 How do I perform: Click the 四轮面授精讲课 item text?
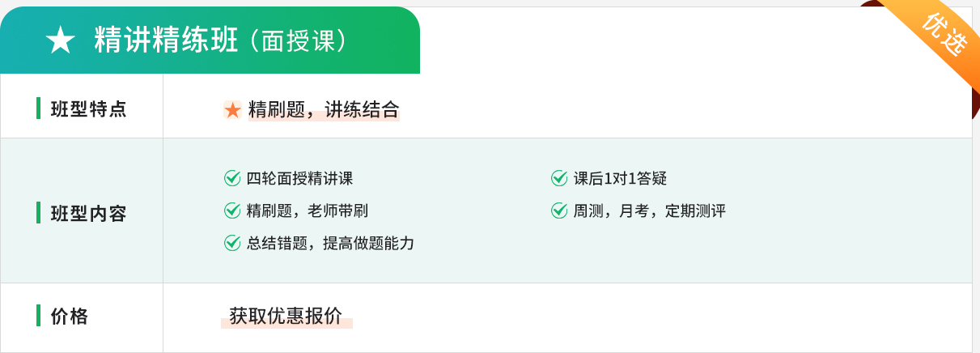click(299, 178)
